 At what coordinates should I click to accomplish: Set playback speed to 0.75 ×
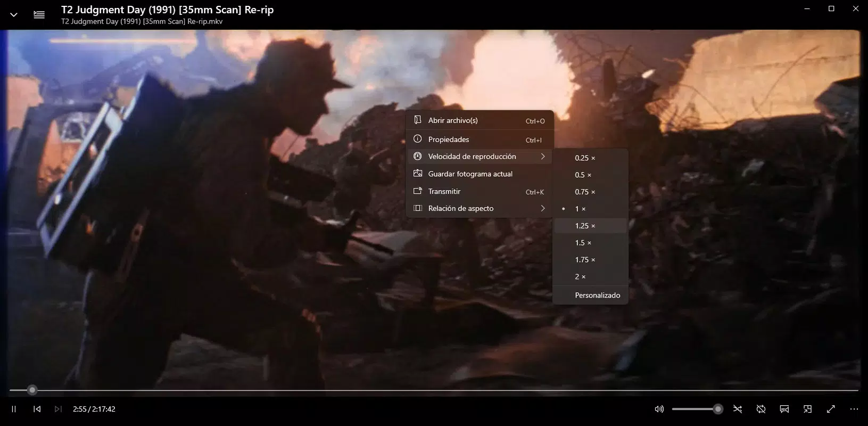click(x=590, y=192)
